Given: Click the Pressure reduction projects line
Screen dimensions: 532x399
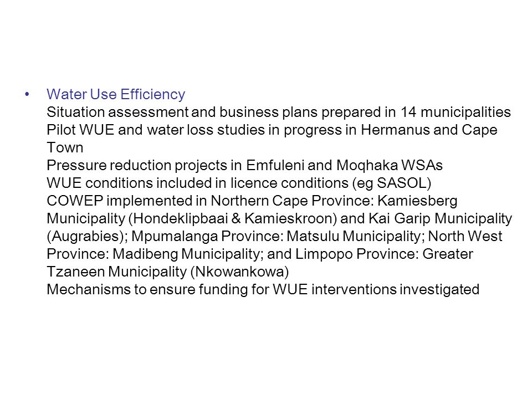Looking at the screenshot, I should click(244, 165).
